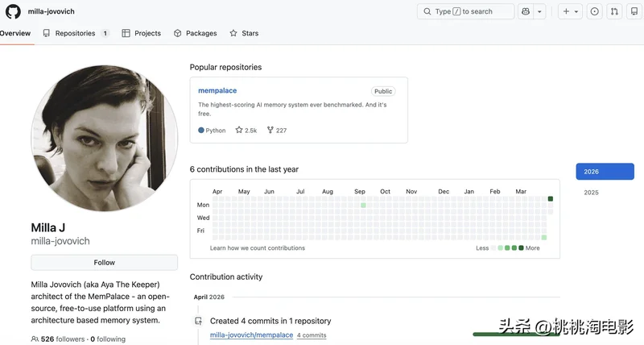Click the star count on mempalace
Screen dimensions: 644x345
coord(246,130)
